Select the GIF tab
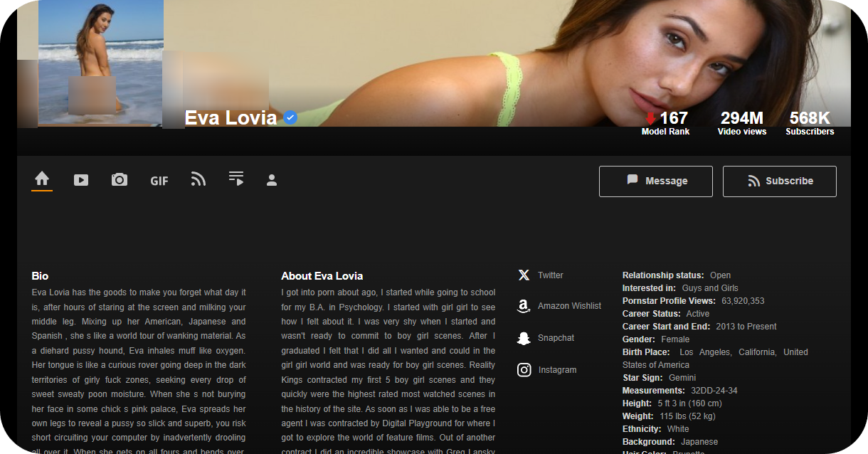The image size is (868, 454). 159,181
